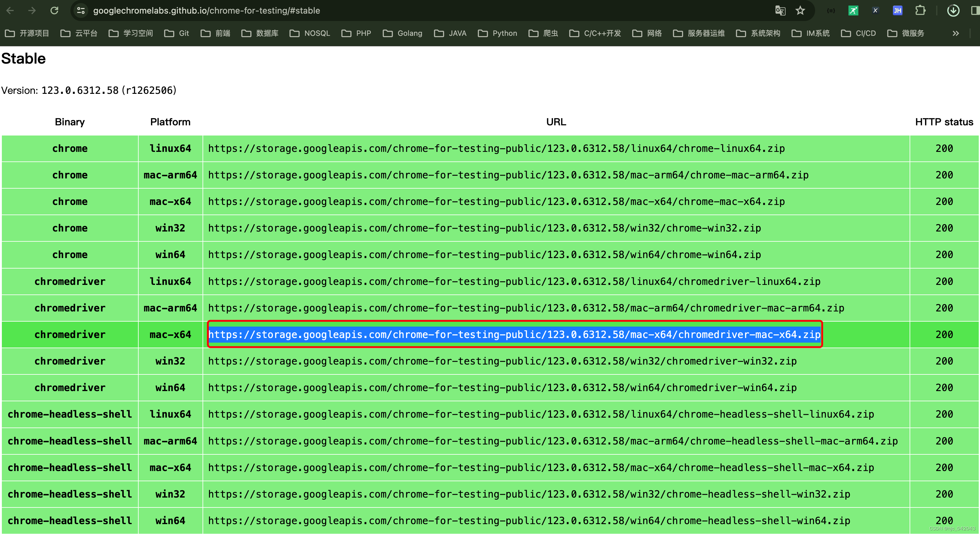Open the downloads icon
Viewport: 980px width, 534px height.
953,11
